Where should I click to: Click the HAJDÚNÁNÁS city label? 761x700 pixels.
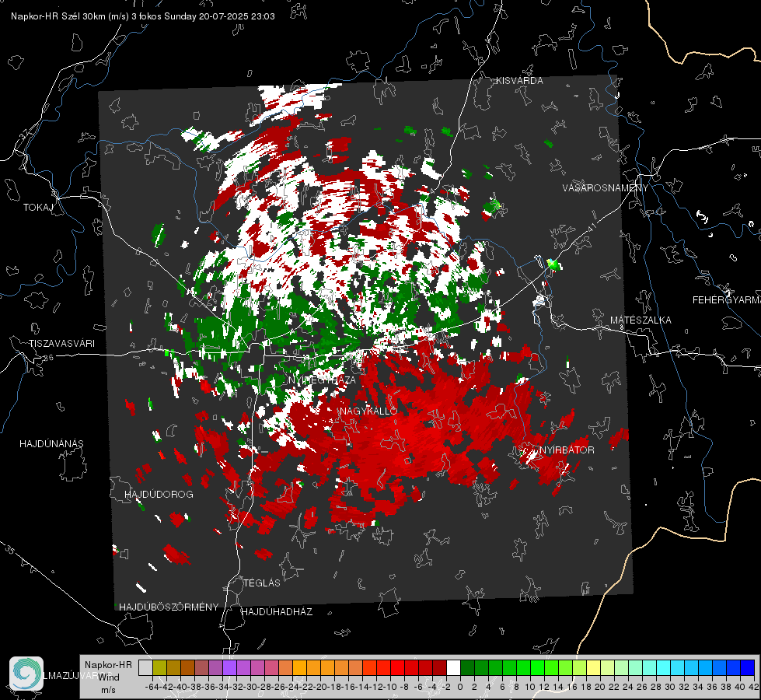coord(51,443)
